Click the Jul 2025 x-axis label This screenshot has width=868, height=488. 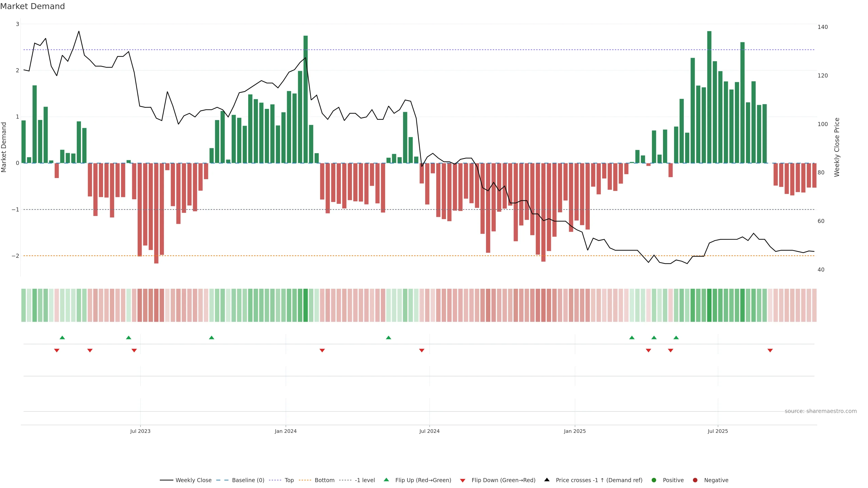pos(718,431)
